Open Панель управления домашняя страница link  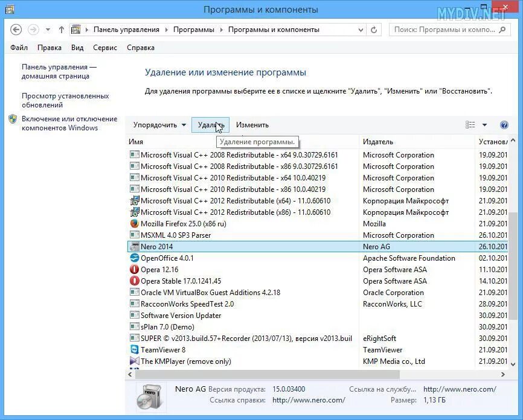pyautogui.click(x=59, y=71)
